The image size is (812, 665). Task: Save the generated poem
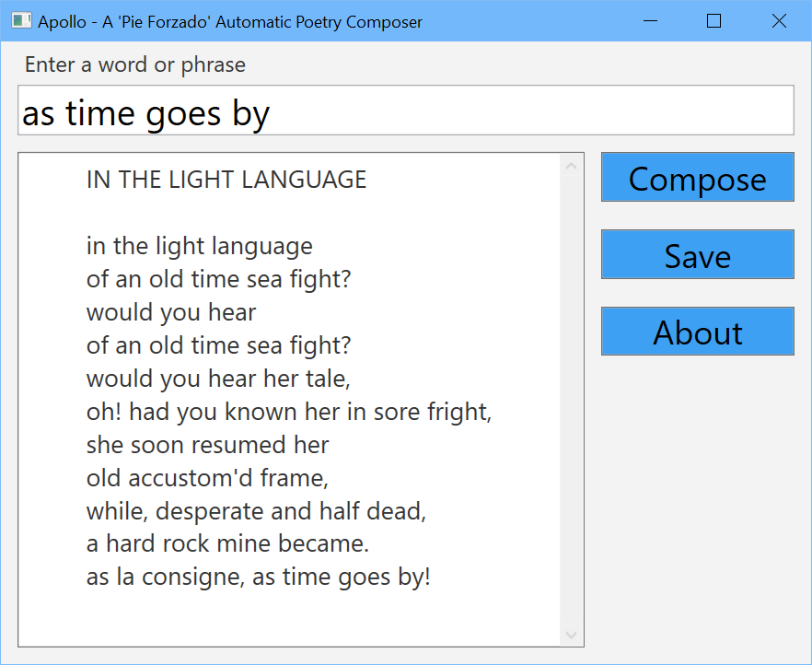697,254
